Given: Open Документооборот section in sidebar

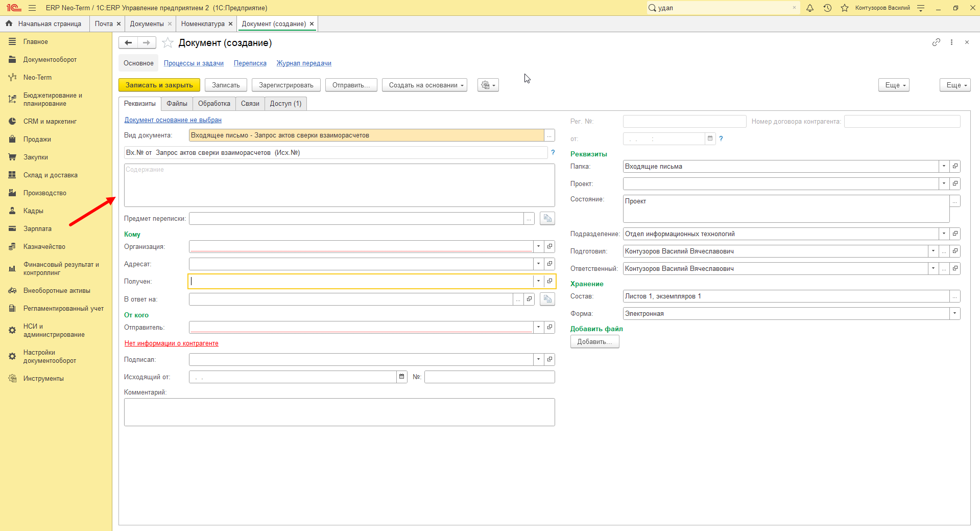Looking at the screenshot, I should pos(50,59).
